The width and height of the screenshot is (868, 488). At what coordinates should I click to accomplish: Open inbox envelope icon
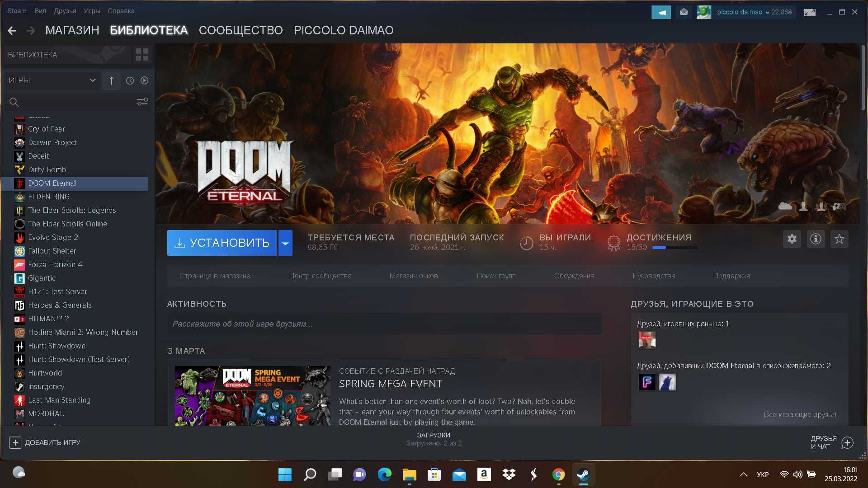[684, 12]
